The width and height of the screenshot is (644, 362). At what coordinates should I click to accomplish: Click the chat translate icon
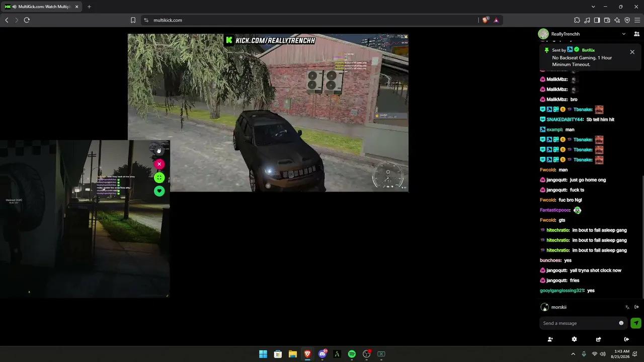[627, 307]
